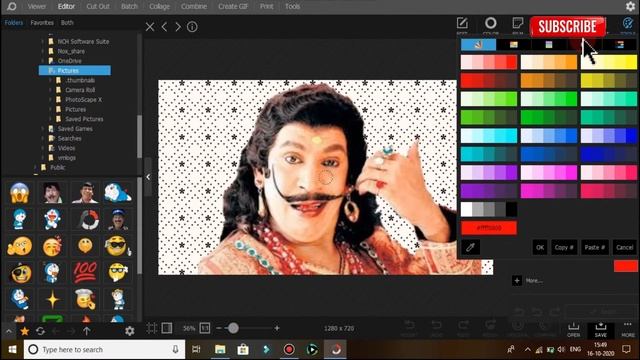Click the red current-color swatch below the picker
The height and width of the screenshot is (360, 640).
pos(625,266)
